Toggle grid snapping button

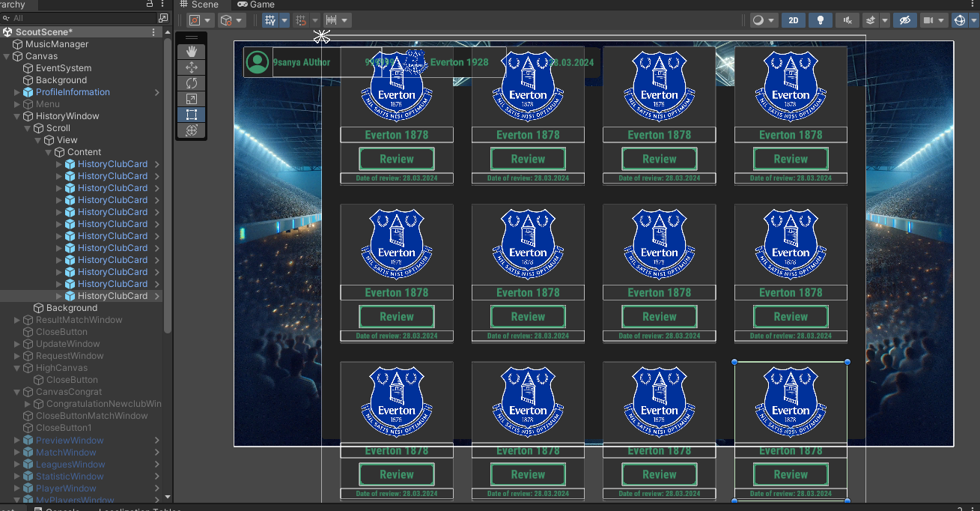click(302, 20)
